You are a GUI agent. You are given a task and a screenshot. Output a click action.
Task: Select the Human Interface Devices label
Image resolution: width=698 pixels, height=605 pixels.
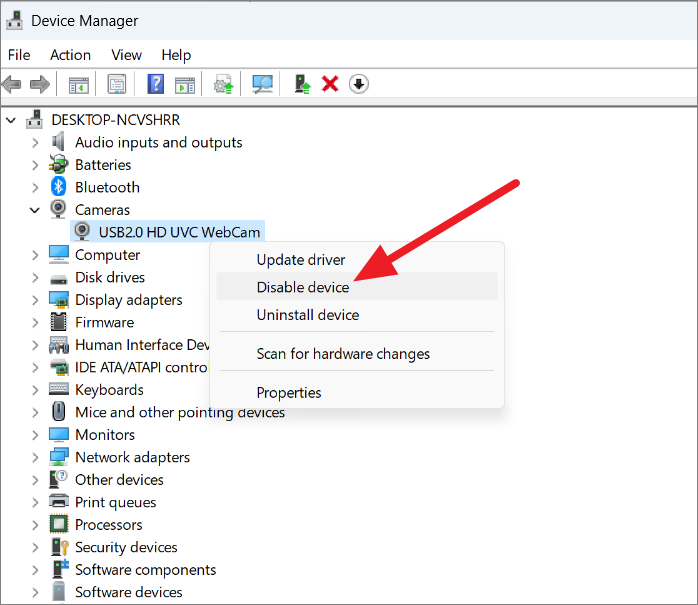point(142,345)
